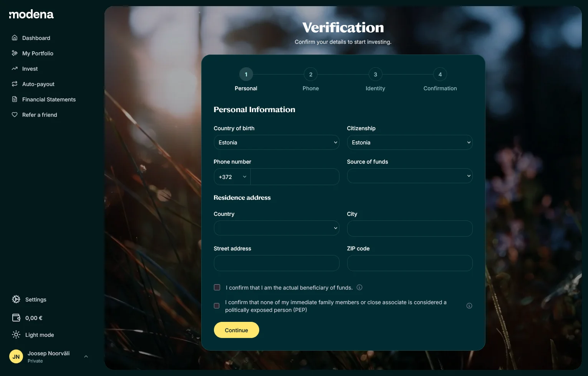Focus the phone number input field
Image resolution: width=588 pixels, height=376 pixels.
pyautogui.click(x=295, y=177)
